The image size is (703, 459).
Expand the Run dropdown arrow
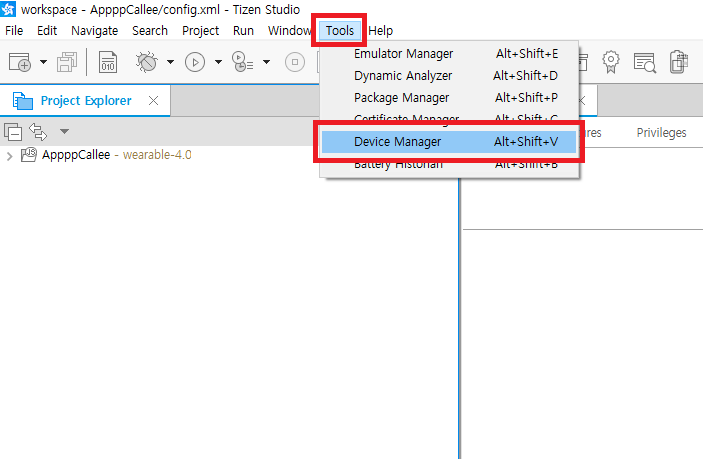pos(218,62)
